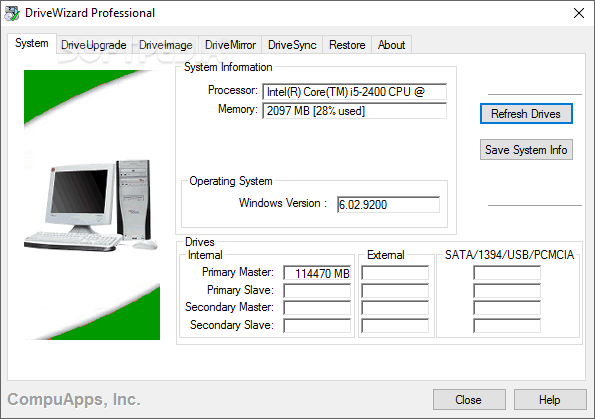Click the first SATA/1394/USB/PCMCIA drive field
Viewport: 595px width, 419px height.
tap(507, 273)
